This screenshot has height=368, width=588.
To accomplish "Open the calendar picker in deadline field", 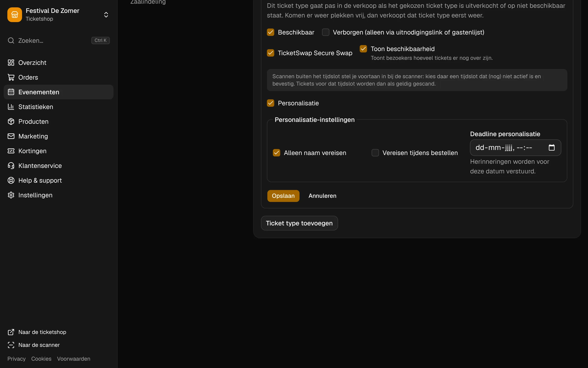I will (551, 147).
